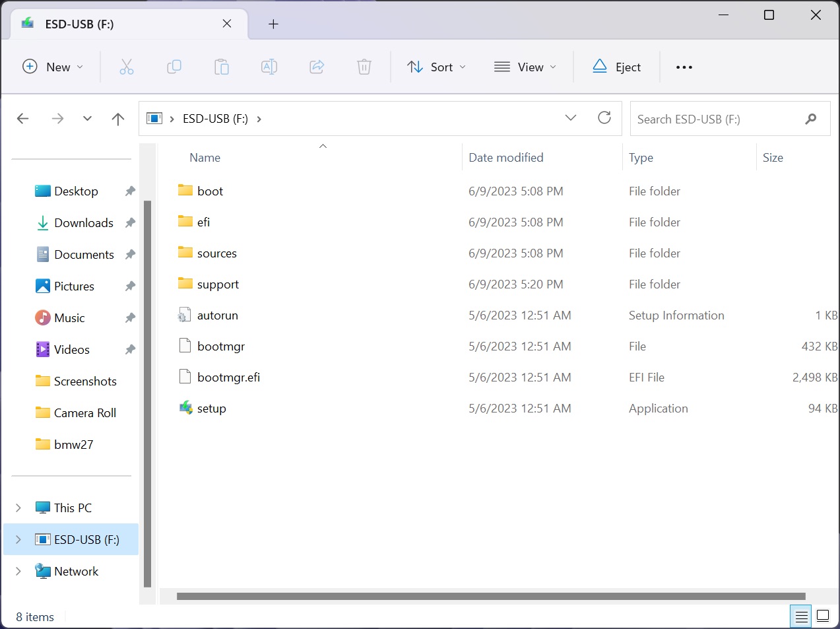This screenshot has width=840, height=629.
Task: Select This PC in navigation pane
Action: click(x=73, y=508)
